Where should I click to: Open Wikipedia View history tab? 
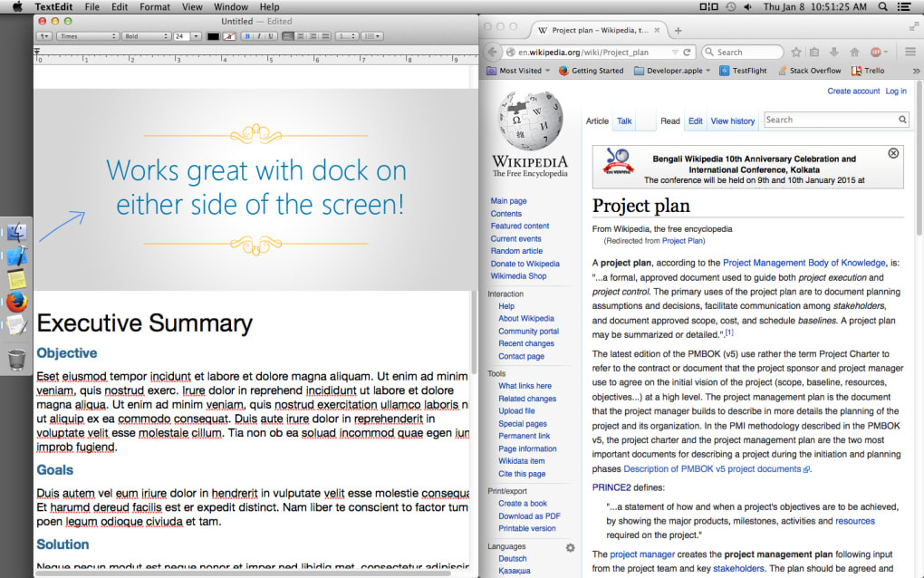(733, 120)
